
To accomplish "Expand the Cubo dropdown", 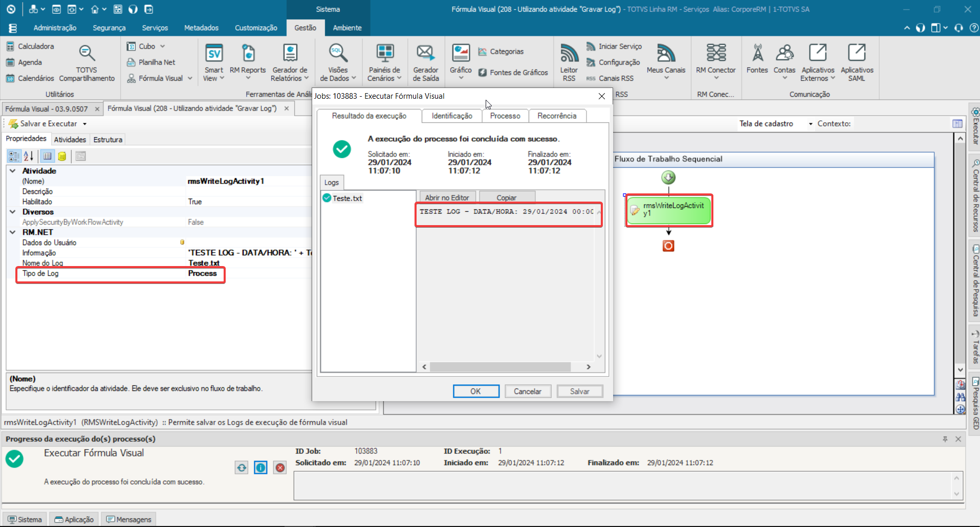I will coord(163,46).
